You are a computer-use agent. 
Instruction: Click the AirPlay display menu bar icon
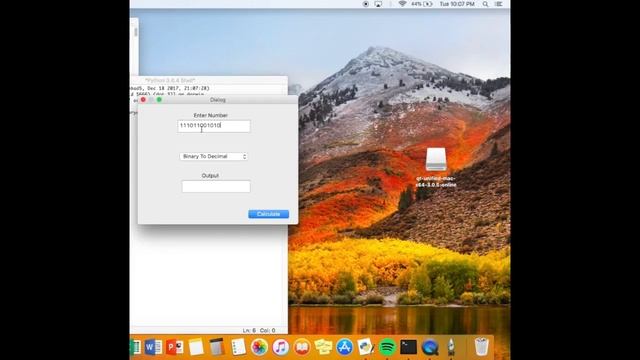378,4
